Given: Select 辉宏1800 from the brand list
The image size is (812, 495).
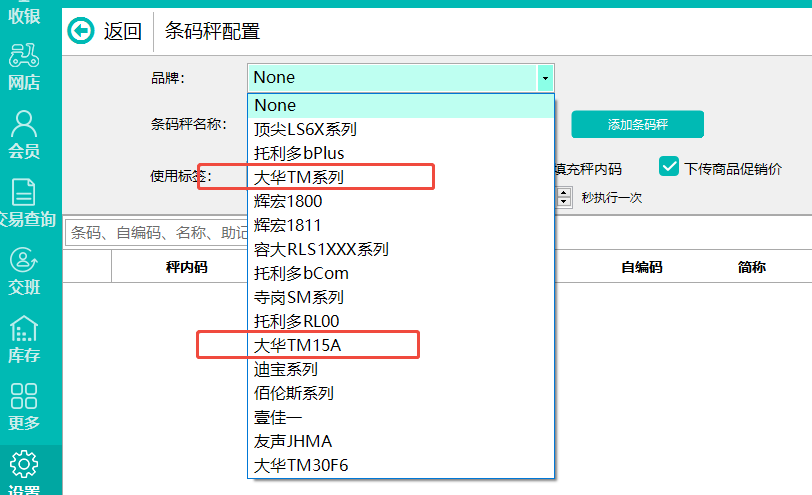Looking at the screenshot, I should (401, 201).
